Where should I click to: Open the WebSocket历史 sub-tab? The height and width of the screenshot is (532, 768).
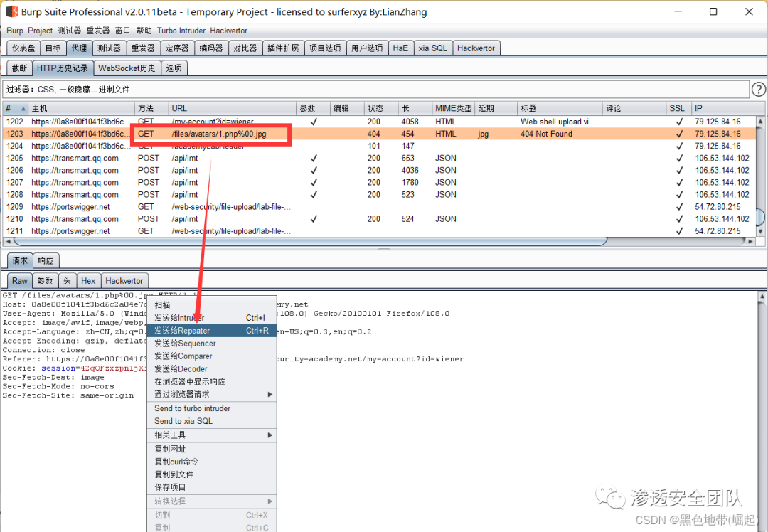(x=127, y=68)
